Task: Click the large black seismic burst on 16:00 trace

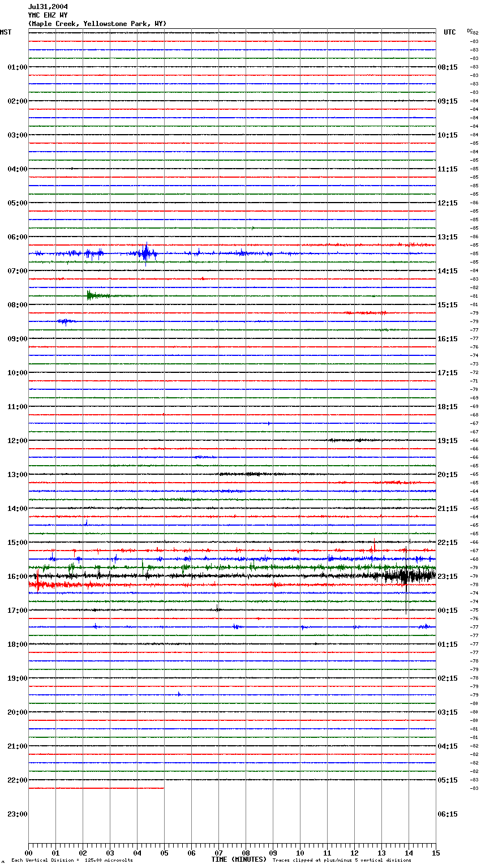Action: tap(405, 577)
